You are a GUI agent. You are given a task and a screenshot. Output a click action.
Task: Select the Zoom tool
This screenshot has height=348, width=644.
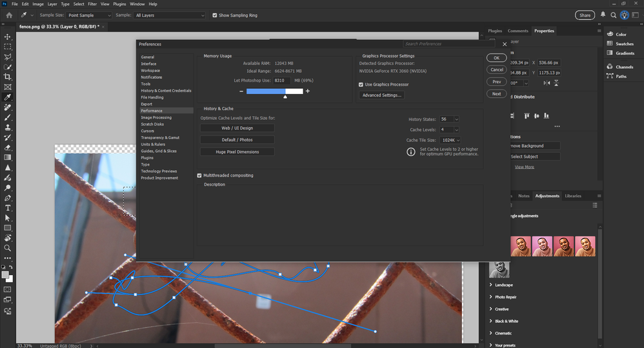coord(7,248)
